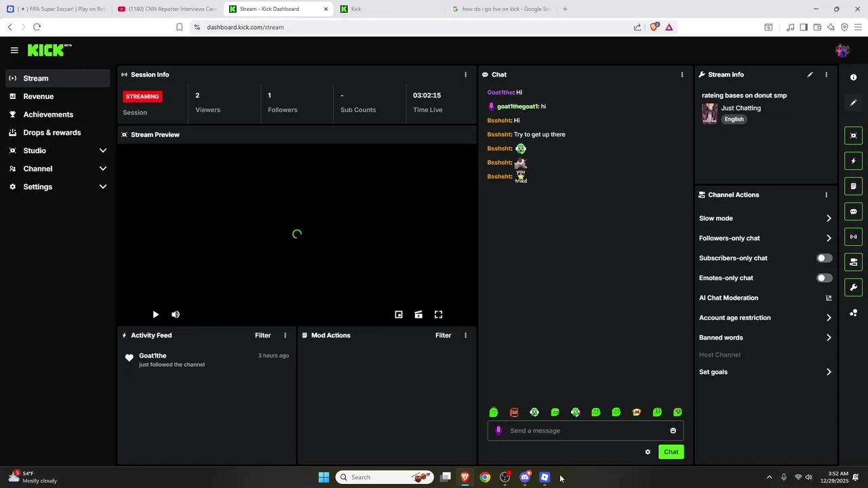The width and height of the screenshot is (868, 488).
Task: Click goat1thegoat1 username in chat
Action: point(517,106)
